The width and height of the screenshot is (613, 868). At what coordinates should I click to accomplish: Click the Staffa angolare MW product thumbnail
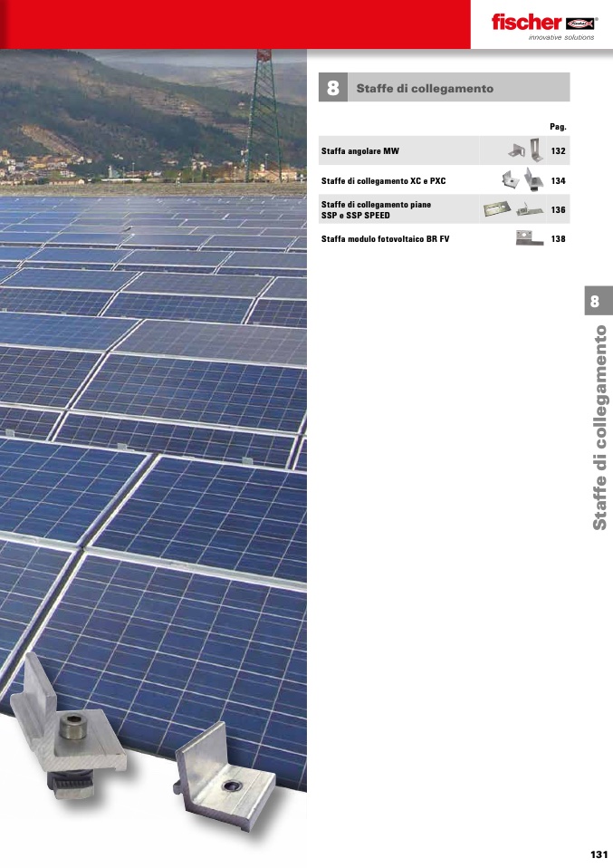pos(524,150)
